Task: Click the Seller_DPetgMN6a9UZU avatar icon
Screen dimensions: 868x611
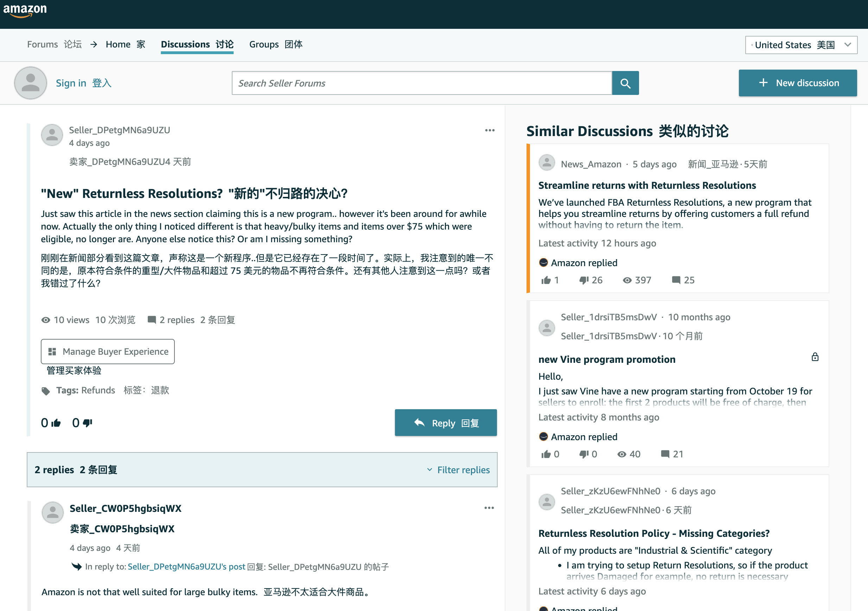Action: pyautogui.click(x=52, y=135)
